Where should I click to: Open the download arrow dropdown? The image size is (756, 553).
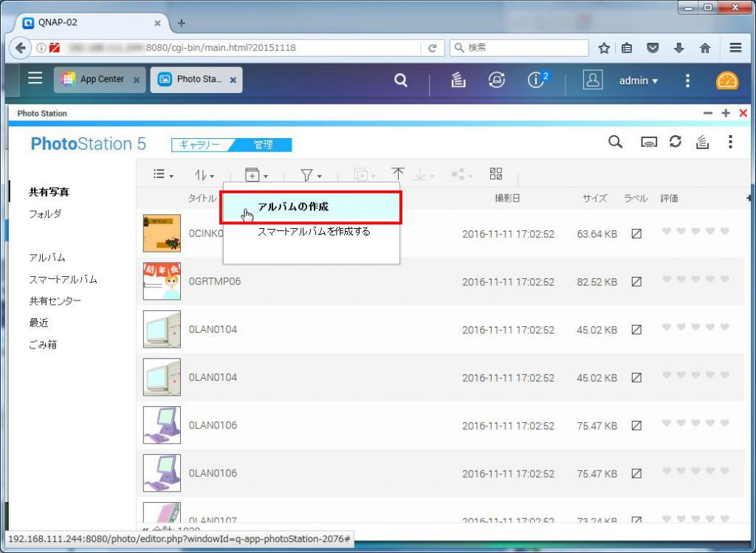tap(424, 175)
